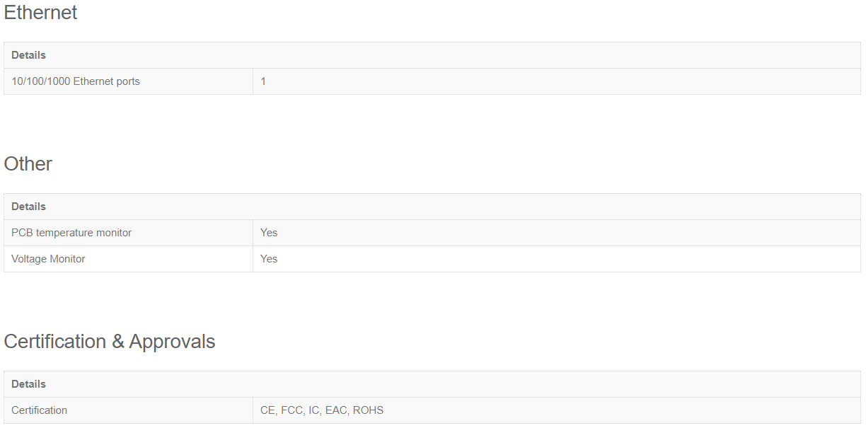The image size is (868, 428).
Task: Select the Details header in Ethernet table
Action: pyautogui.click(x=28, y=55)
